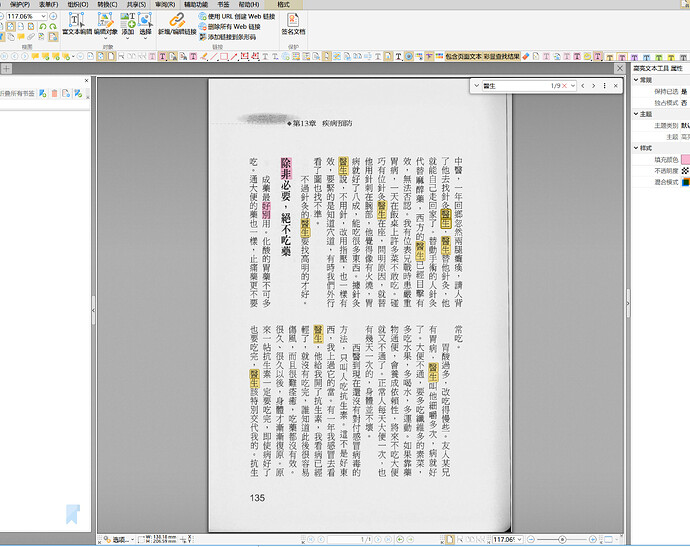Select the 编辑对象 edit objects tool

(x=106, y=24)
